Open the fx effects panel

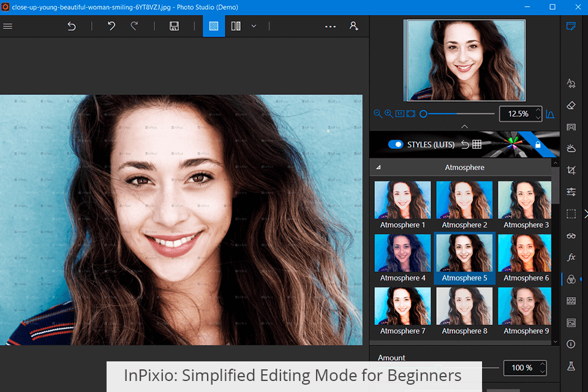(571, 257)
